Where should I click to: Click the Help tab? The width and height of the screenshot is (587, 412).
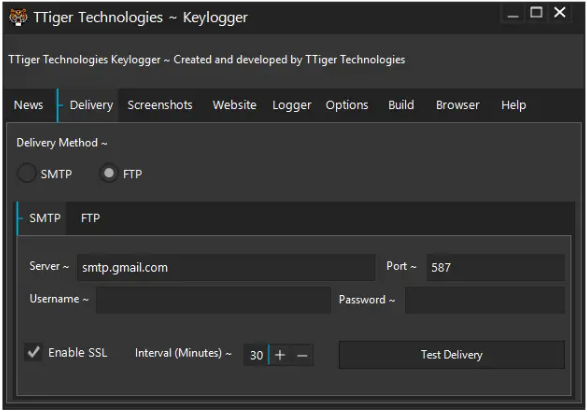tap(514, 105)
